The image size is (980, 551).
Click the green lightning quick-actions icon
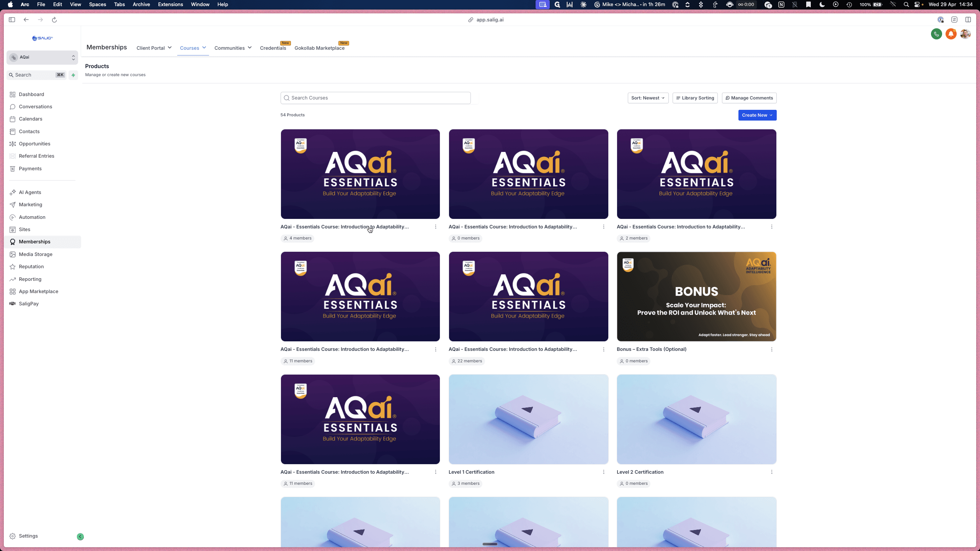click(73, 75)
